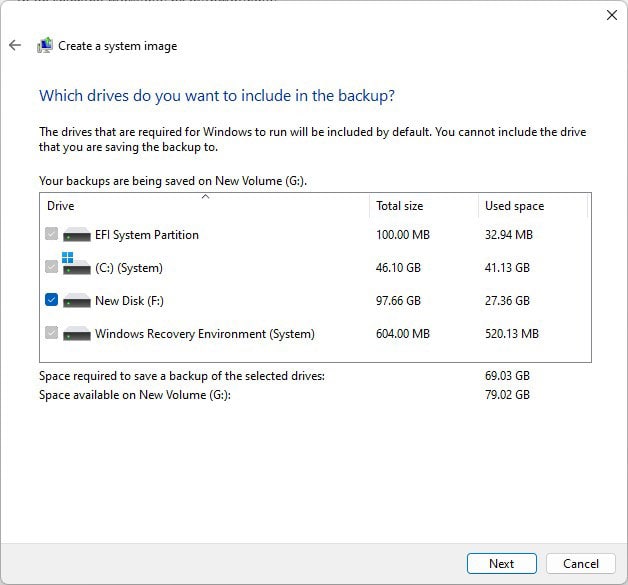Select the EFI System Partition row label
The image size is (628, 585).
(x=147, y=235)
